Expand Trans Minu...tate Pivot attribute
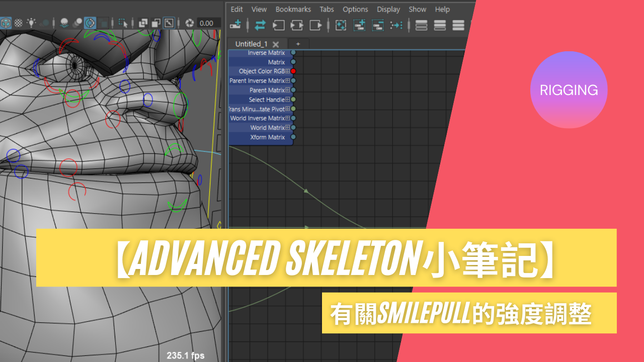Viewport: 644px width, 362px height. pos(288,109)
